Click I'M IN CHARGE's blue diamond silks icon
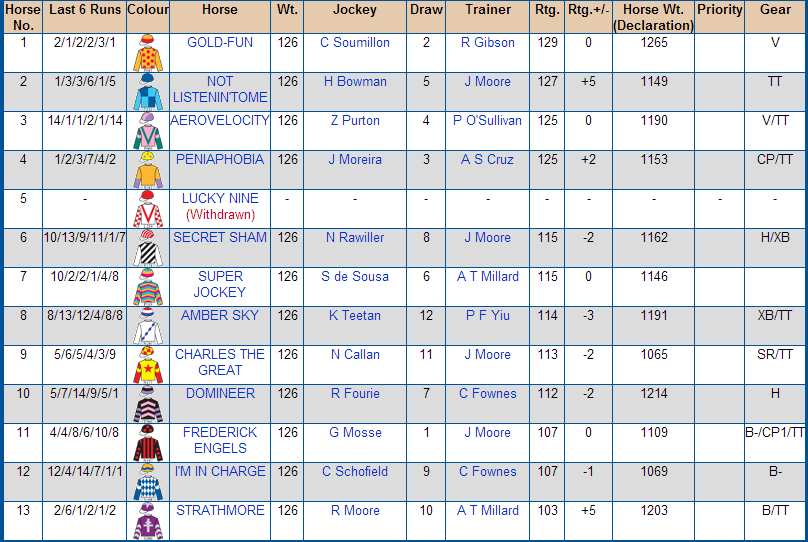This screenshot has height=542, width=808. coord(148,482)
